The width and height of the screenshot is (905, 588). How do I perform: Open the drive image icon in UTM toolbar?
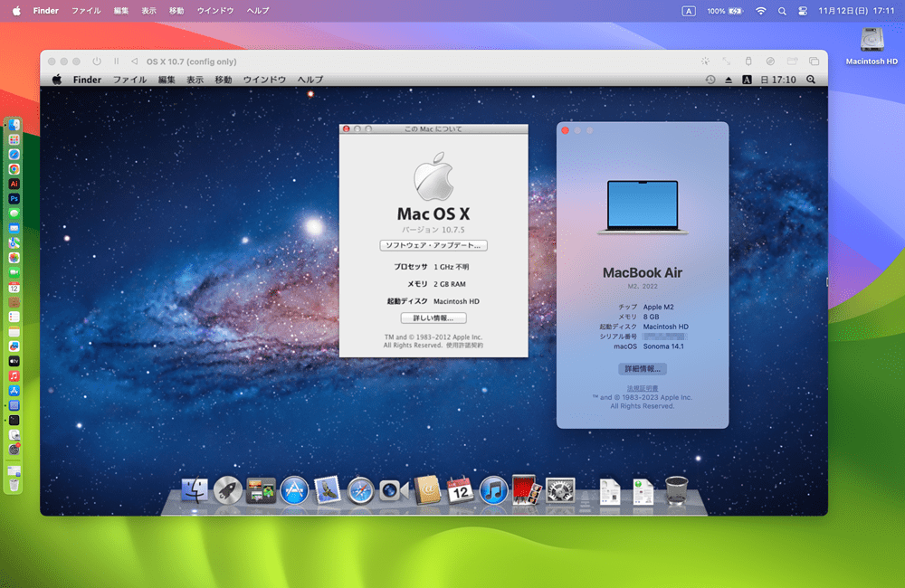pyautogui.click(x=770, y=62)
